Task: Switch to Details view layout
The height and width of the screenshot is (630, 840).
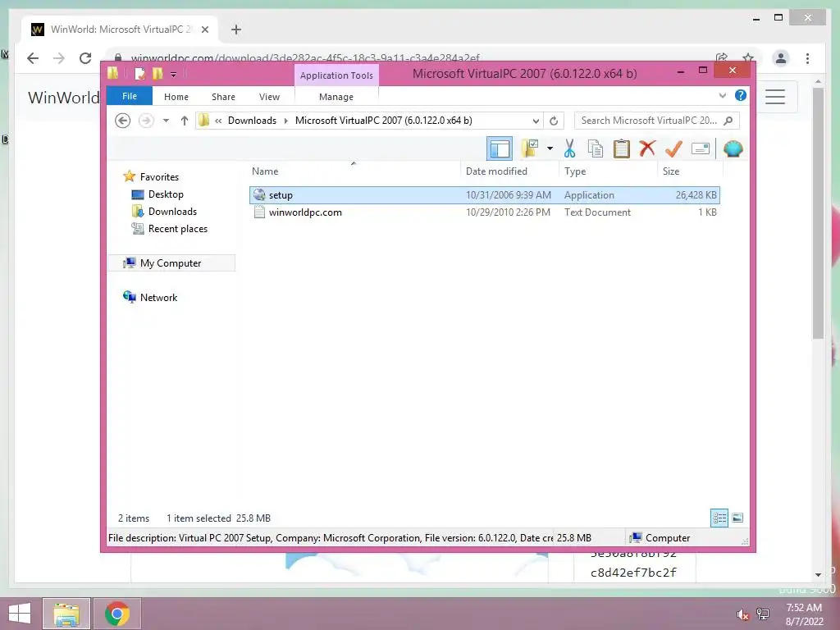Action: [719, 518]
